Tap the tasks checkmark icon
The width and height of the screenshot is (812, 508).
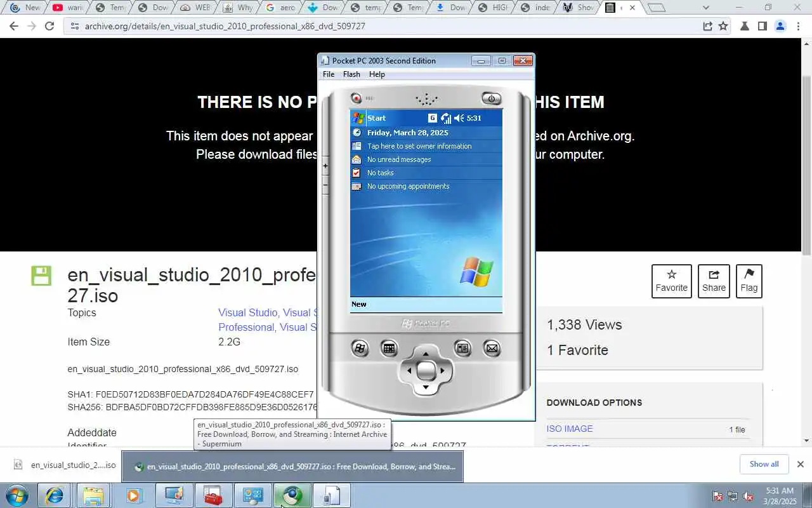357,173
